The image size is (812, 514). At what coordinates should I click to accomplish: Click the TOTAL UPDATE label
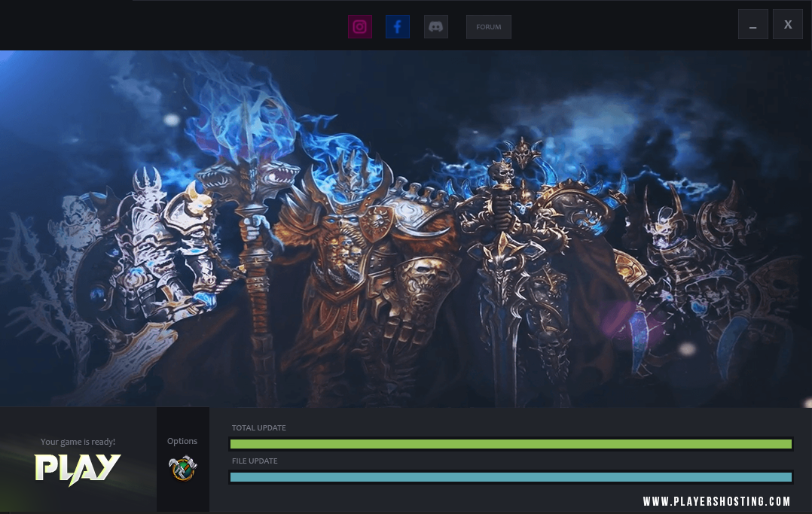point(259,427)
